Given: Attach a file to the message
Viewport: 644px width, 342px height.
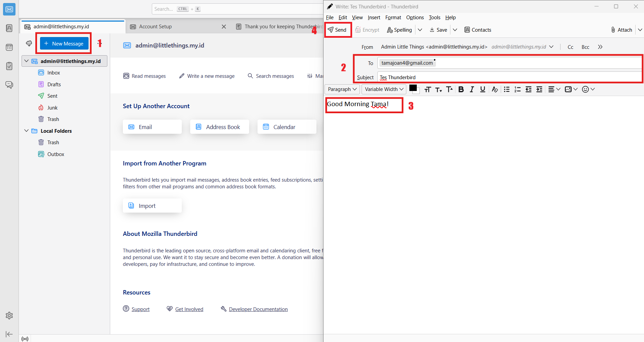Looking at the screenshot, I should (621, 30).
